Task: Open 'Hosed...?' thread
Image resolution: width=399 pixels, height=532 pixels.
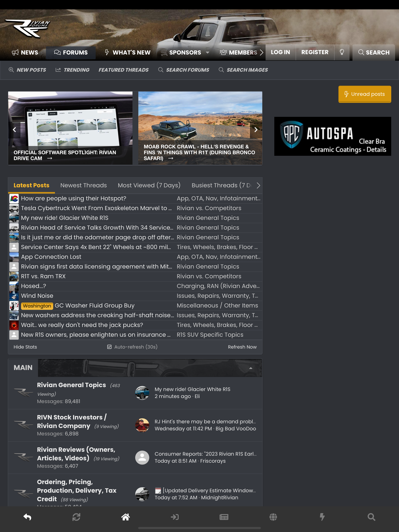Action: pyautogui.click(x=34, y=286)
